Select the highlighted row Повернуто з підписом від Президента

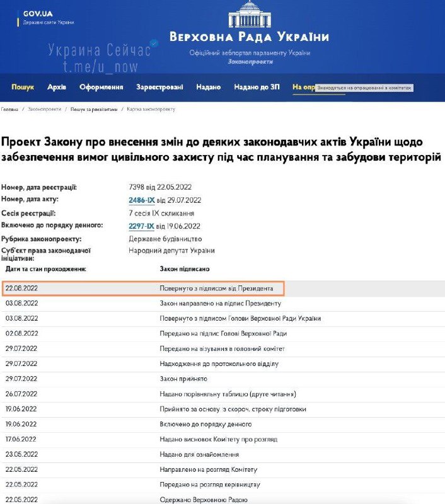click(216, 289)
